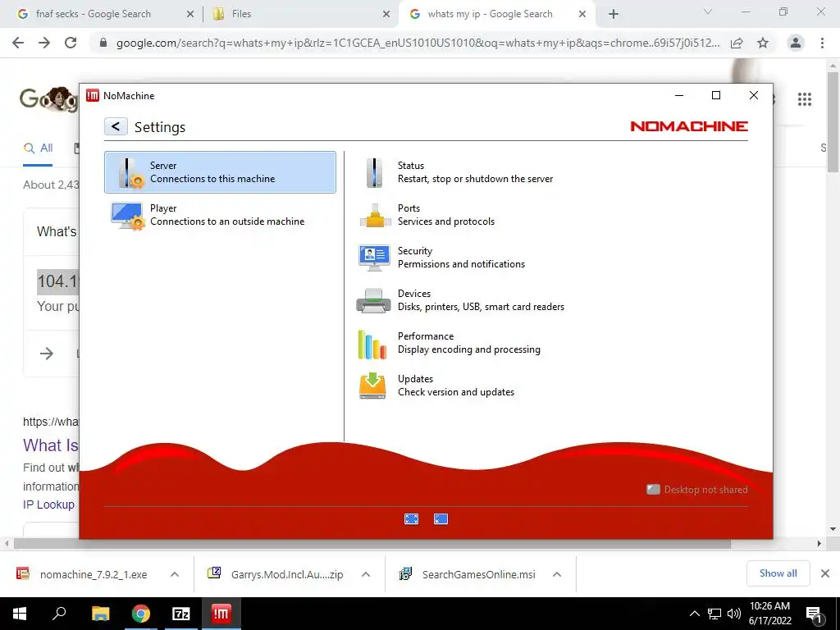This screenshot has height=630, width=840.
Task: Click the fullscreen icon in NoMachine footer
Action: (x=412, y=519)
